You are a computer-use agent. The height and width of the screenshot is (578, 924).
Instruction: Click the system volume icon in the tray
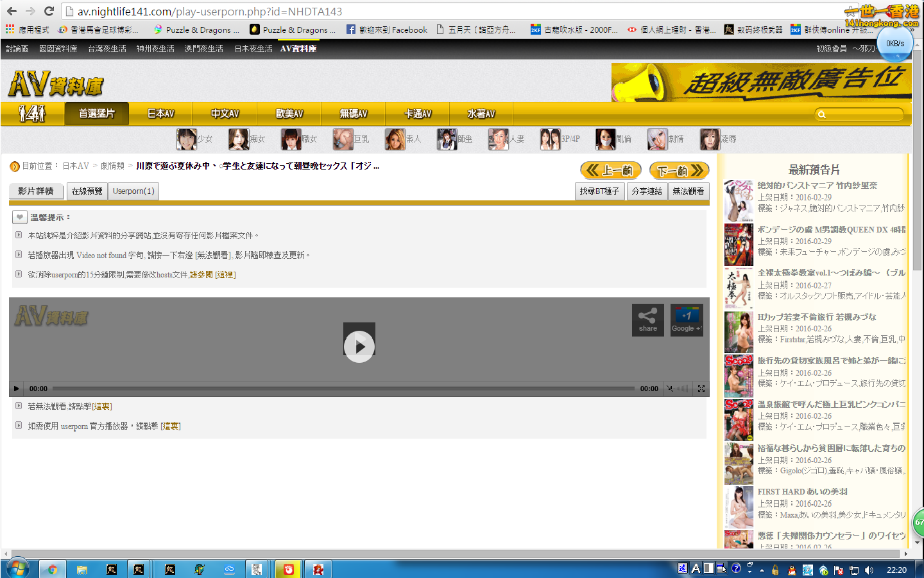(x=869, y=570)
